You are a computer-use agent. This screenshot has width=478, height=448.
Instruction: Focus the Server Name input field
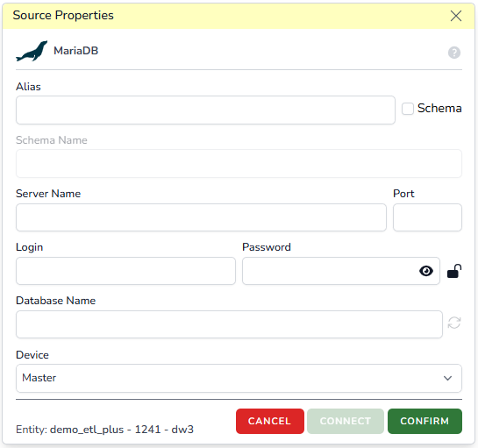(201, 217)
